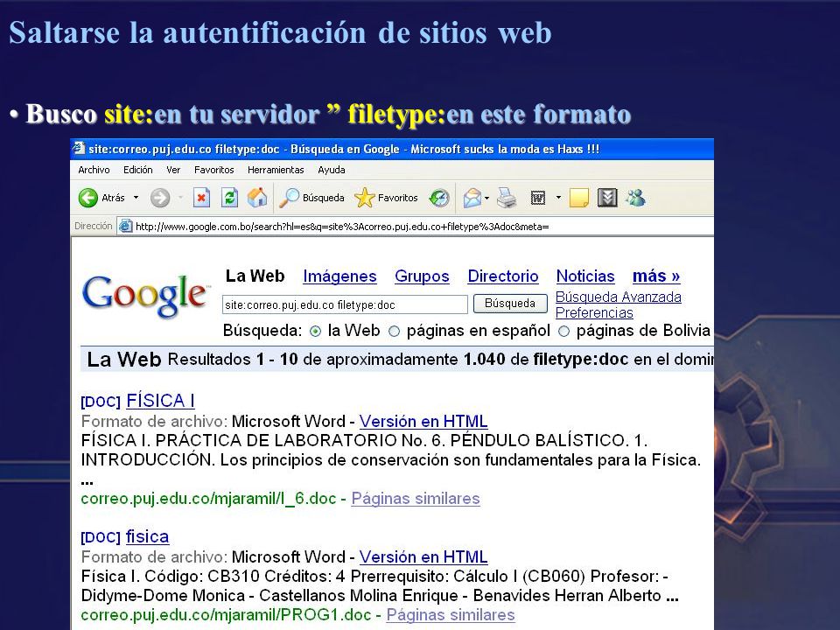Screen dimensions: 840x630
Task: Open Versión en HTML for FÍSICA I
Action: (x=423, y=422)
